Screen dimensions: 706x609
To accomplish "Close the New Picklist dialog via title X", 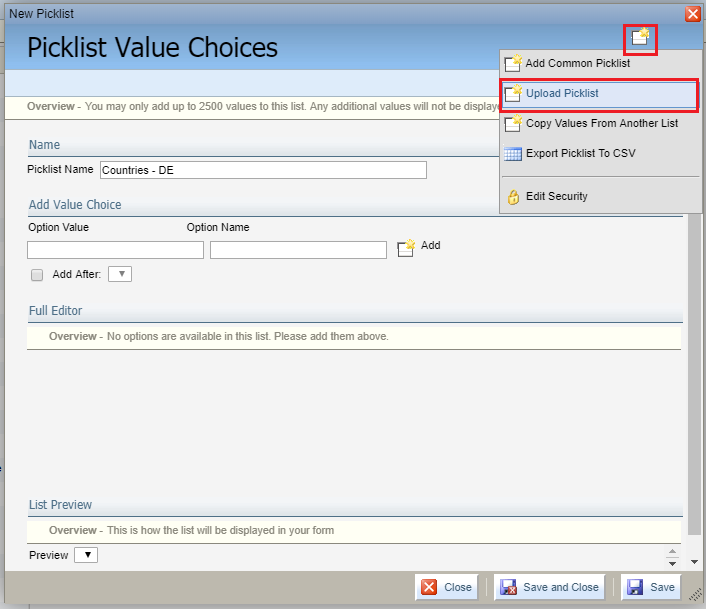I will point(692,14).
